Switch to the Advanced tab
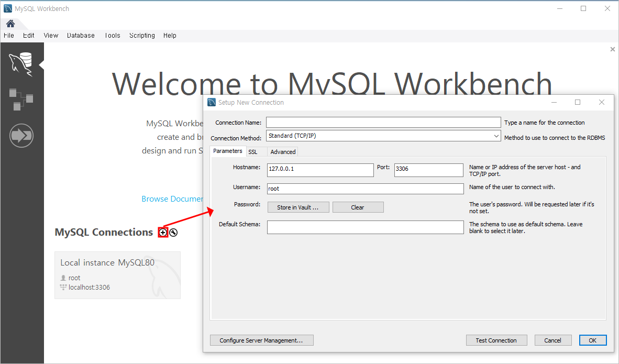This screenshot has width=619, height=364. [283, 152]
